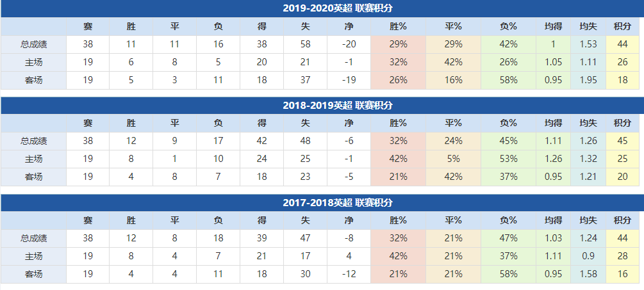Select the 29% win rate cell in 总成绩 row

click(x=398, y=44)
